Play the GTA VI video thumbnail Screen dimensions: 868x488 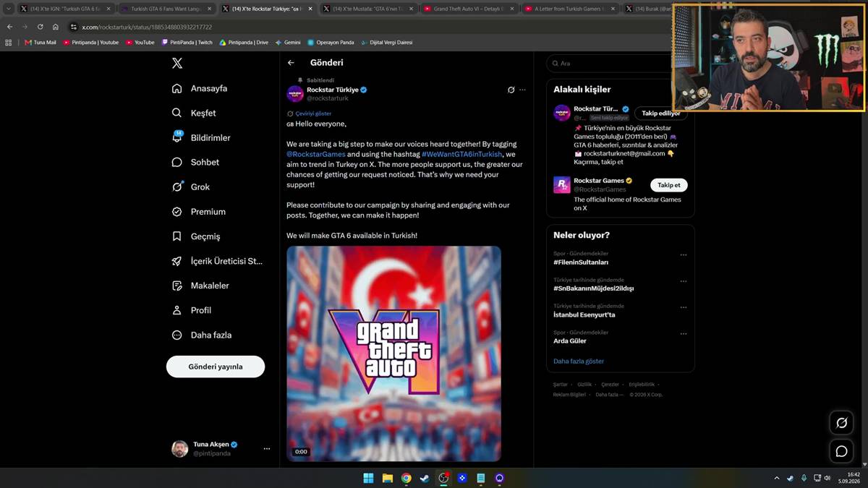(x=393, y=354)
